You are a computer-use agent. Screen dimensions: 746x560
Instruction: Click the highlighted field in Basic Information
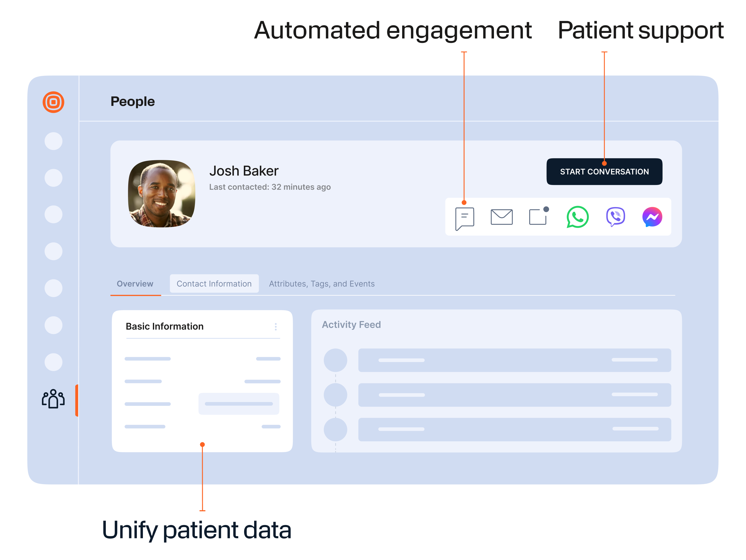coord(239,404)
